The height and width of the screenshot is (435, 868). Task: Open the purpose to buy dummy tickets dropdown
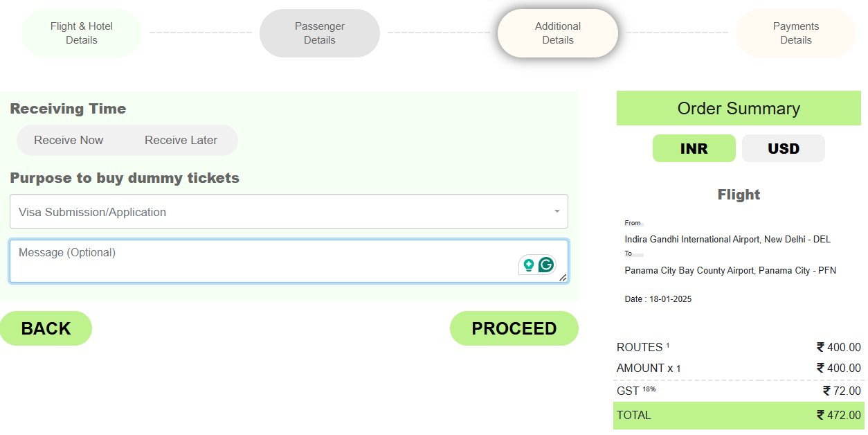[288, 212]
